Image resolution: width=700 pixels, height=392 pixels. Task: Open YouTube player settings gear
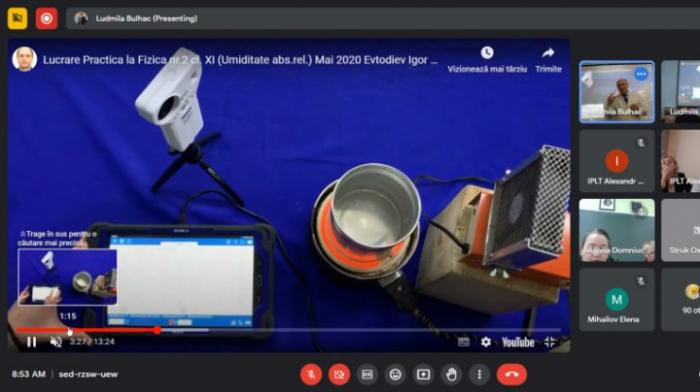point(486,342)
